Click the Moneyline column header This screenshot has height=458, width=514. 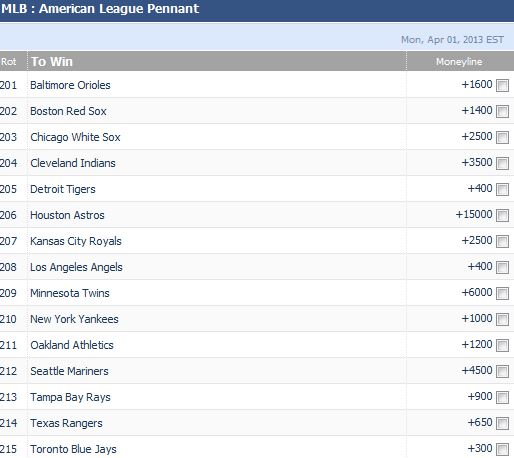click(x=459, y=62)
